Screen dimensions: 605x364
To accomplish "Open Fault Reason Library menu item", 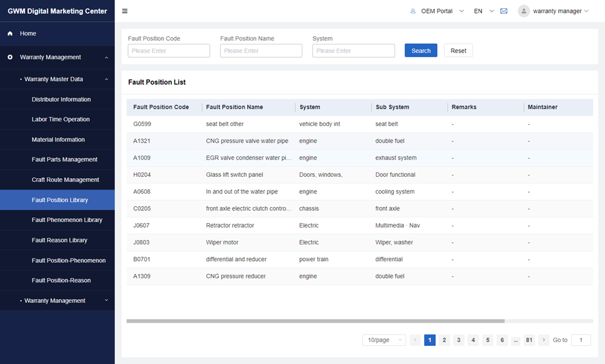I will (x=59, y=241).
